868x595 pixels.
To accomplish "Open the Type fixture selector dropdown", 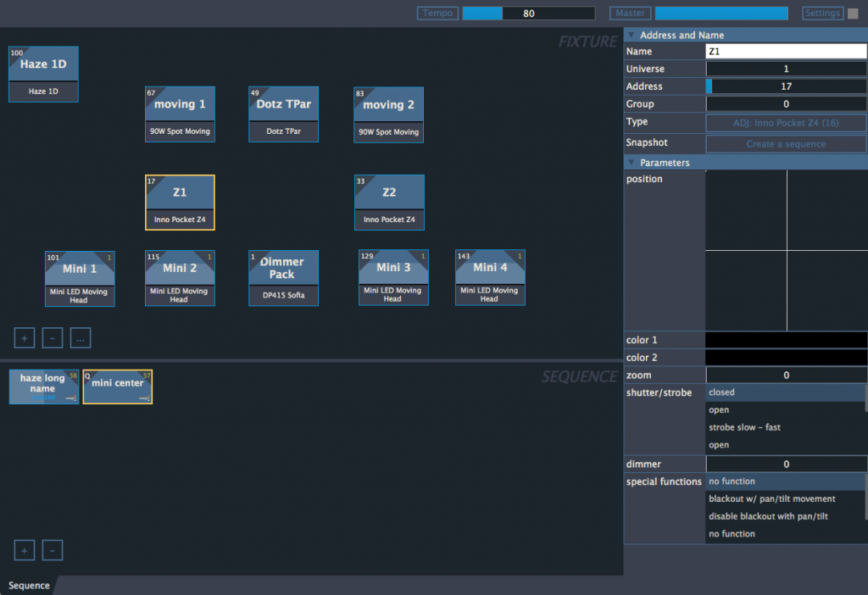I will coord(786,122).
